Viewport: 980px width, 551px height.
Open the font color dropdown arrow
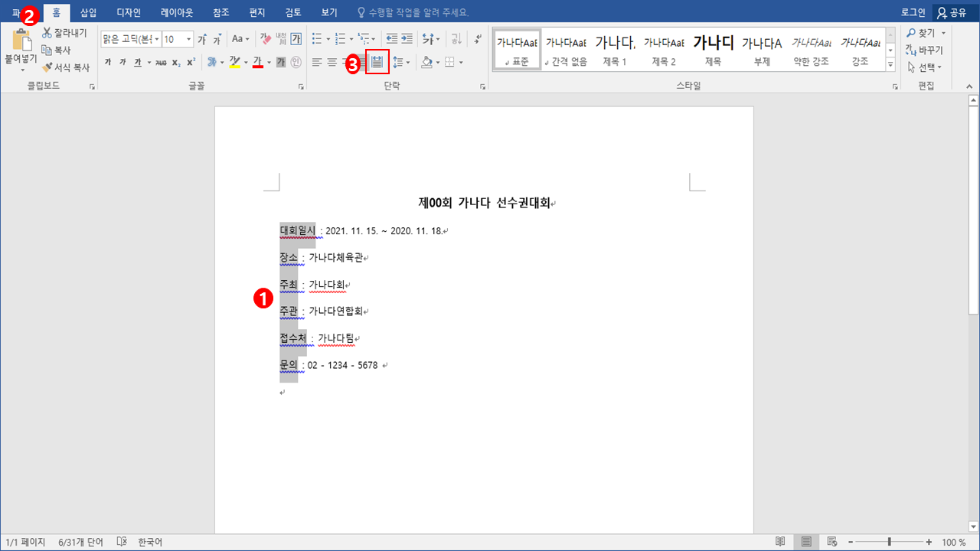[x=269, y=62]
